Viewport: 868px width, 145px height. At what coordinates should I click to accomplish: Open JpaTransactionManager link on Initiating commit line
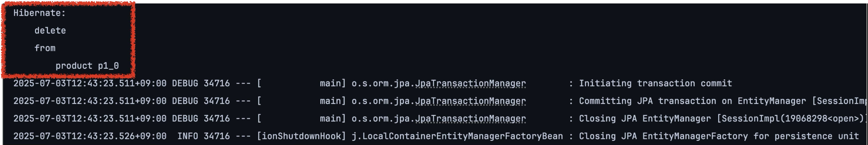coord(470,83)
